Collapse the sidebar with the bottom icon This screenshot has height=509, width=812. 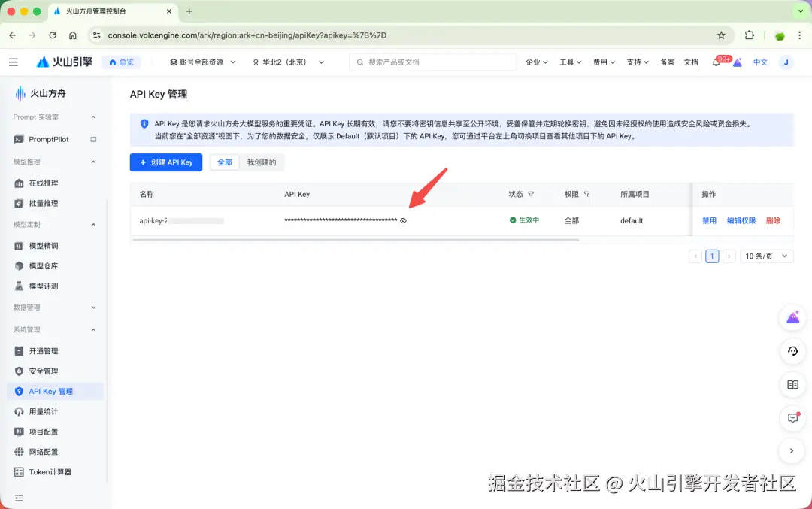pyautogui.click(x=19, y=498)
